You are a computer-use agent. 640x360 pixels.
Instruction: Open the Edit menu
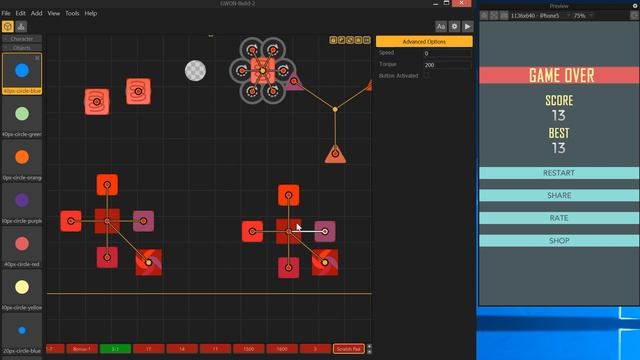[20, 13]
